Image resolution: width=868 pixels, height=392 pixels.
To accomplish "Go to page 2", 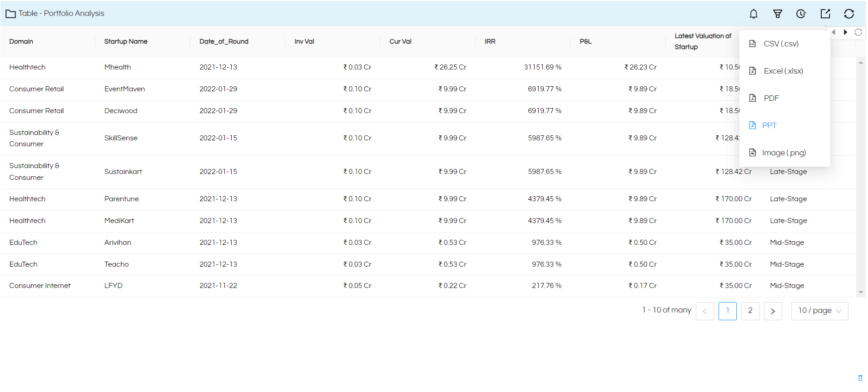I will [x=750, y=311].
